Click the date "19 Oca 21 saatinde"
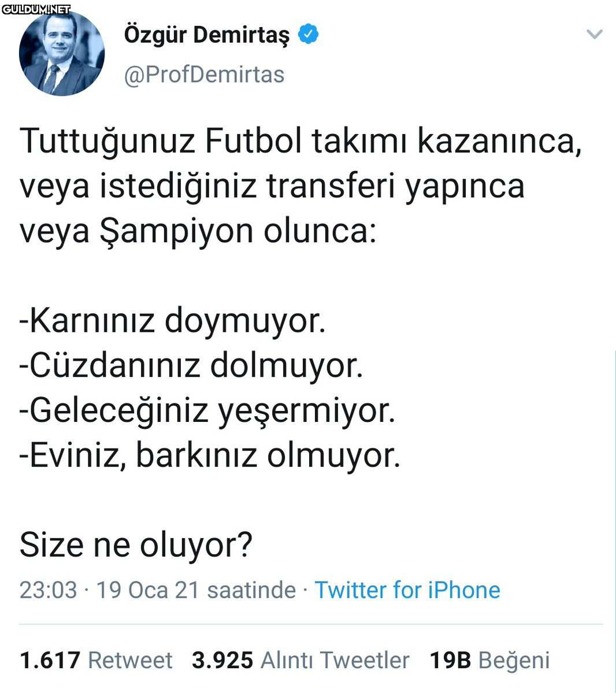 (x=196, y=590)
